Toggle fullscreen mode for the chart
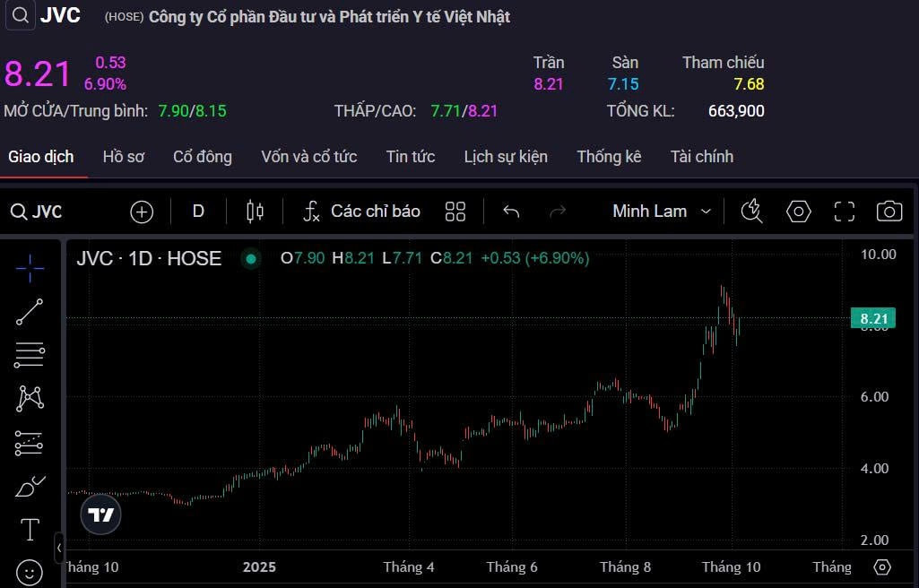 tap(844, 212)
